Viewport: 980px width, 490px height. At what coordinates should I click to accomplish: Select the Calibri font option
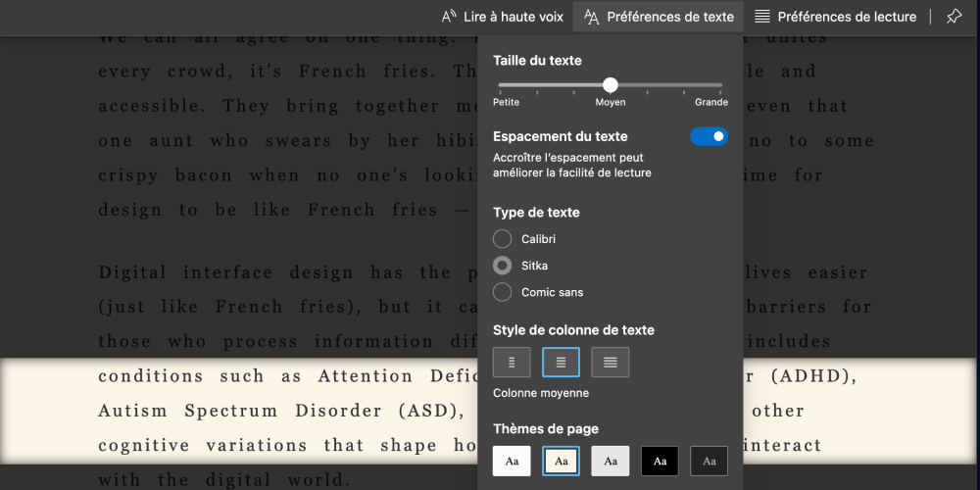[503, 239]
